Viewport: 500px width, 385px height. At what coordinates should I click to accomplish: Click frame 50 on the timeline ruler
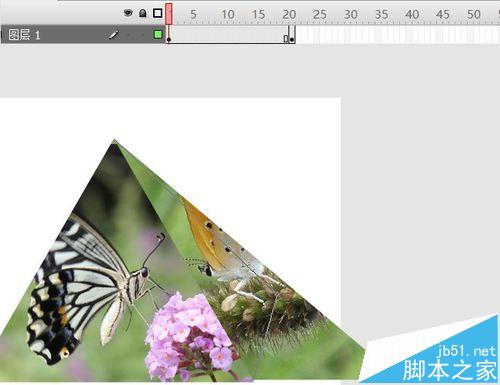click(474, 14)
